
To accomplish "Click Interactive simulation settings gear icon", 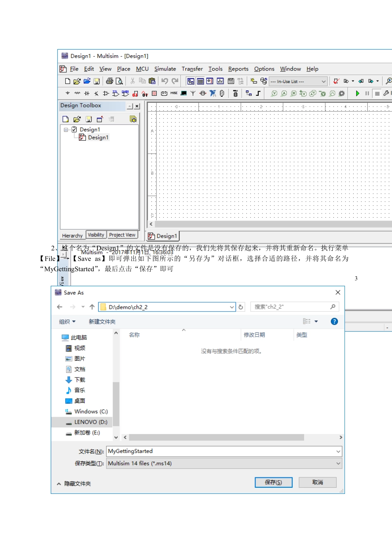I will pyautogui.click(x=342, y=94).
